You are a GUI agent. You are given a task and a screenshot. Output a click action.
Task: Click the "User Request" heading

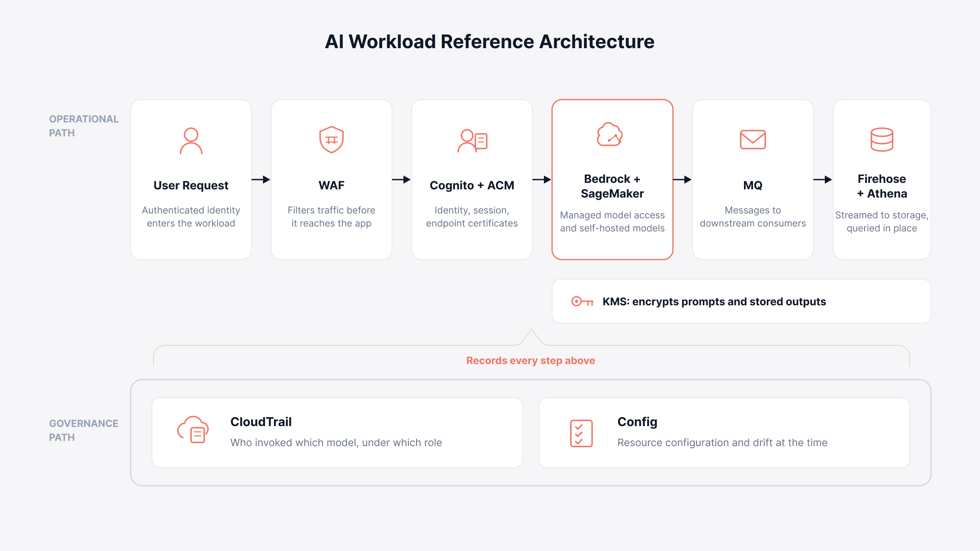click(x=191, y=185)
